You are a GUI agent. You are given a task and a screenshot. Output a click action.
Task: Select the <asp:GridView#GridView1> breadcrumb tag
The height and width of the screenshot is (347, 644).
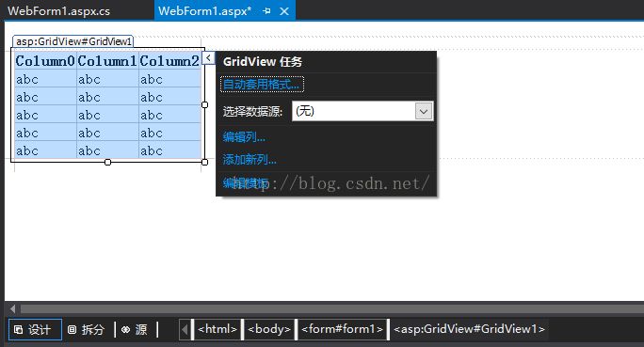pos(469,329)
